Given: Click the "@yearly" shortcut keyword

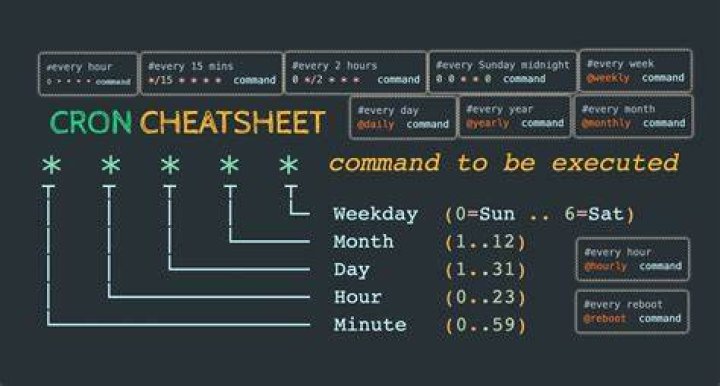Looking at the screenshot, I should click(x=488, y=123).
